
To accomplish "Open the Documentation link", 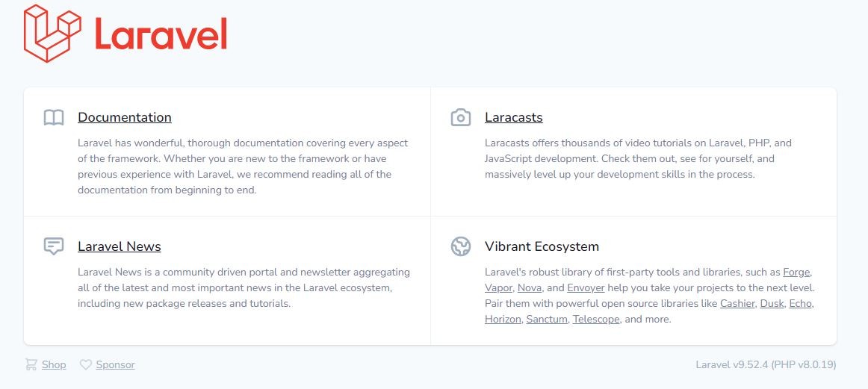I will click(x=125, y=117).
